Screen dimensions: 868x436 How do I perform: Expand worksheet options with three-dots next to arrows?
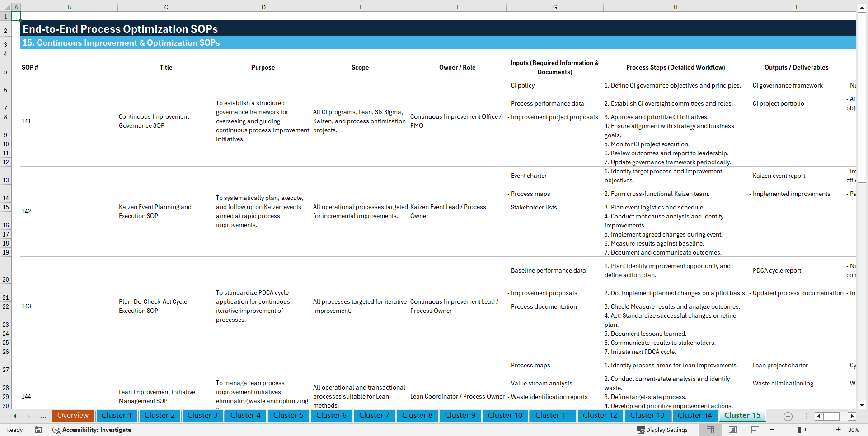(806, 416)
